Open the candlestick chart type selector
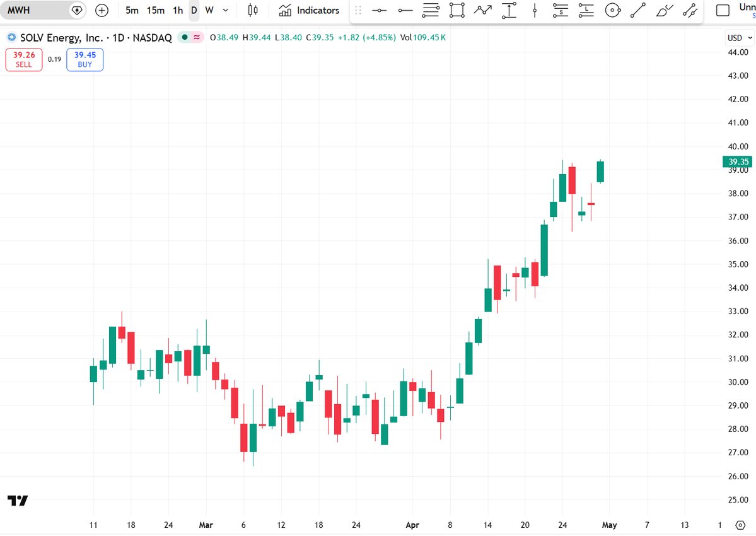This screenshot has height=536, width=756. pos(253,10)
